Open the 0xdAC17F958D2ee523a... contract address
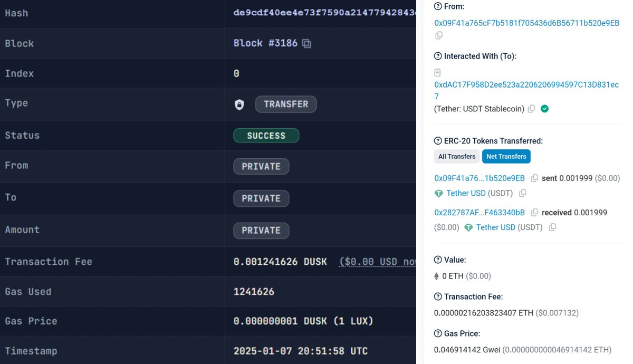Image resolution: width=633 pixels, height=364 pixels. [526, 90]
